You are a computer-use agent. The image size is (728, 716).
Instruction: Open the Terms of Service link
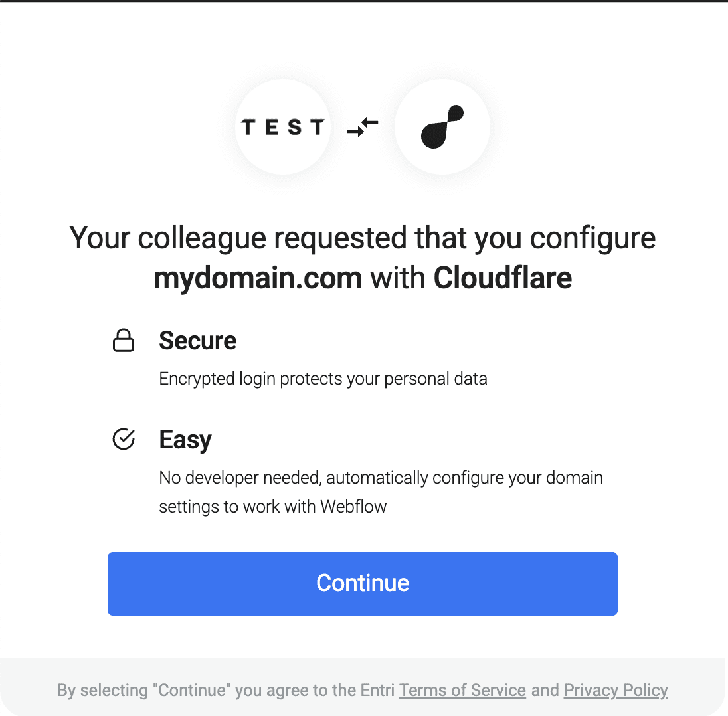click(x=462, y=690)
